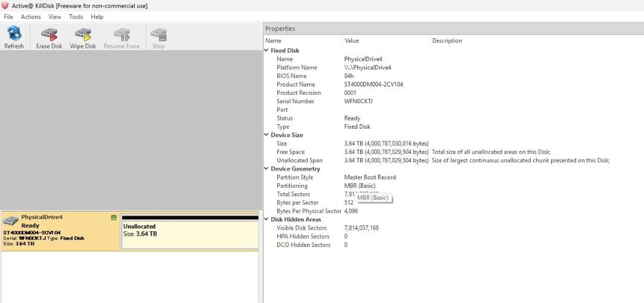Select the Unallocated Span row
Viewport: 644px width, 303px height.
453,160
